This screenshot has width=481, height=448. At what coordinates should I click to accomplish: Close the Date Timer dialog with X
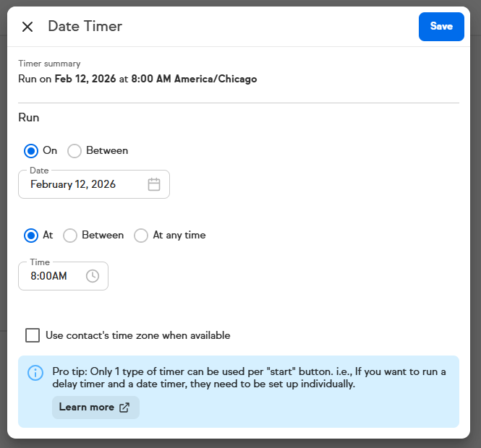click(27, 27)
